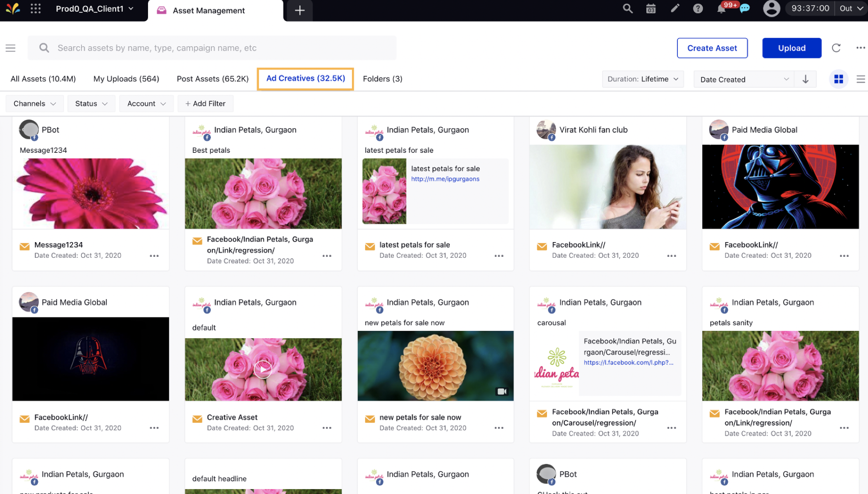Viewport: 868px width, 494px height.
Task: Open more options for Creative Asset card
Action: pos(327,428)
